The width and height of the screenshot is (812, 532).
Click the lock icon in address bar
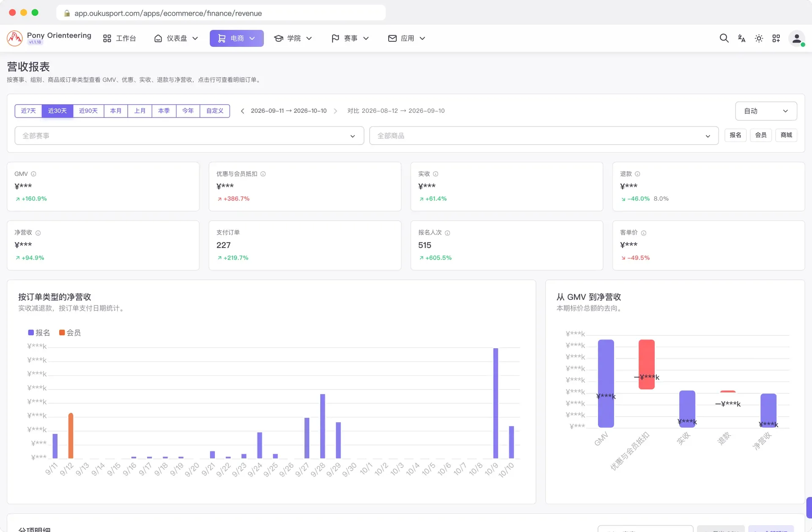coord(67,14)
